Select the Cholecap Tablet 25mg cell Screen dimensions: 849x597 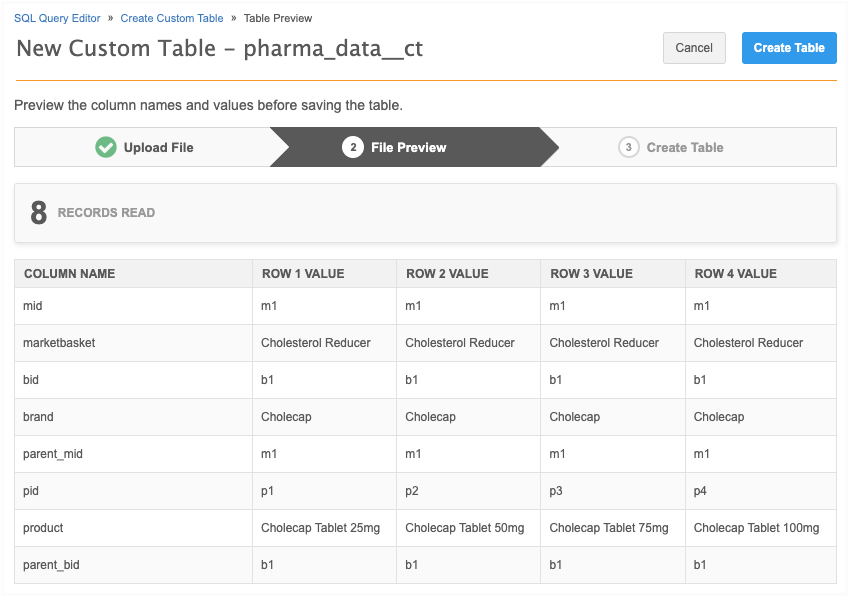pyautogui.click(x=315, y=528)
